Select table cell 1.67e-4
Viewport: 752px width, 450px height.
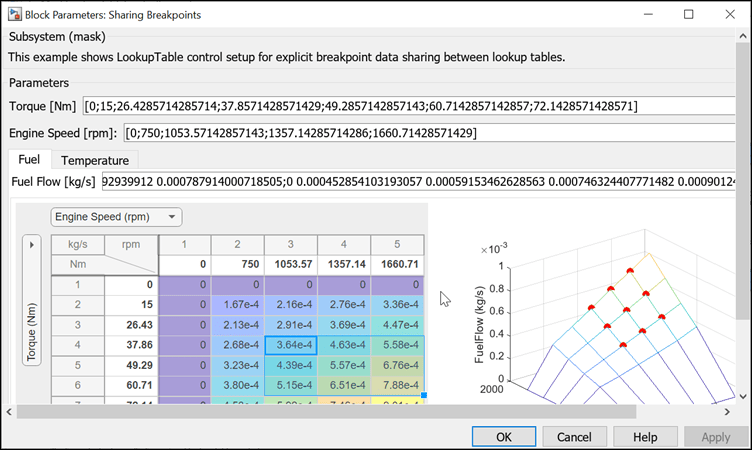pos(237,305)
